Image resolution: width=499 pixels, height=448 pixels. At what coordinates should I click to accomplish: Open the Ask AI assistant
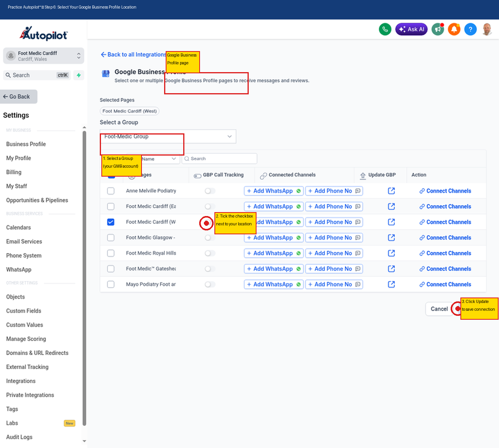tap(412, 29)
